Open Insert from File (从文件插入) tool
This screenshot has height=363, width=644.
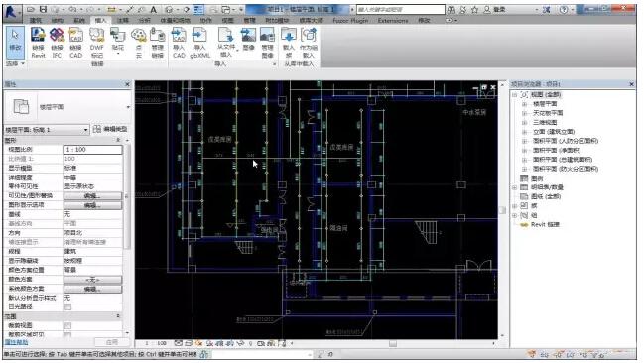point(226,42)
